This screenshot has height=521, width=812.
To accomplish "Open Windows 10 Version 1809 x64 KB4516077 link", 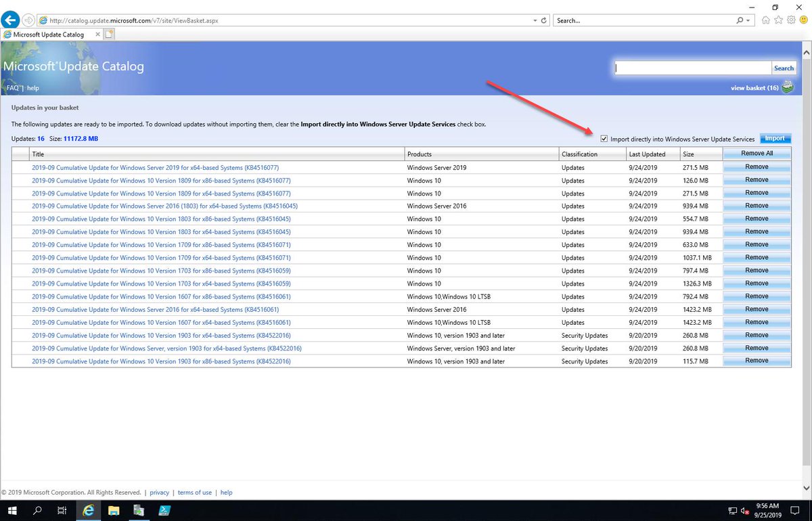I will 161,193.
